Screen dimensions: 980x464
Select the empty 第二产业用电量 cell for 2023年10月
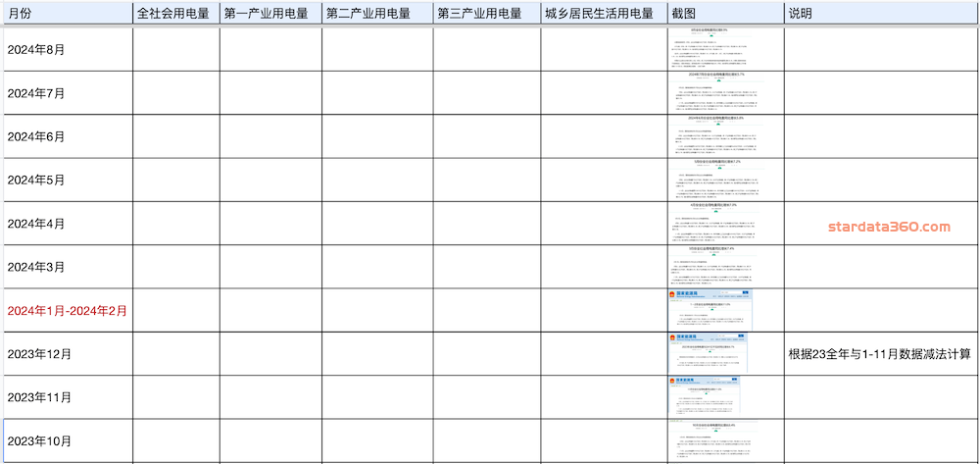pyautogui.click(x=377, y=441)
